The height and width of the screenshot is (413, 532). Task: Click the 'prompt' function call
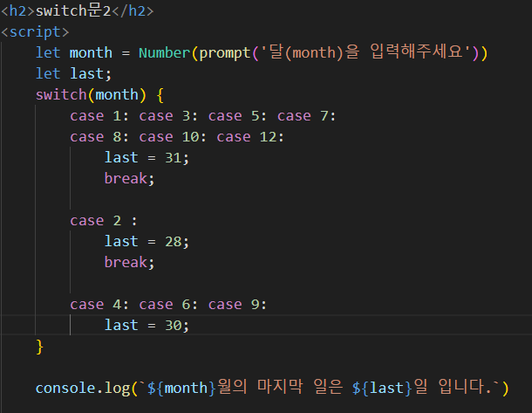(x=225, y=53)
